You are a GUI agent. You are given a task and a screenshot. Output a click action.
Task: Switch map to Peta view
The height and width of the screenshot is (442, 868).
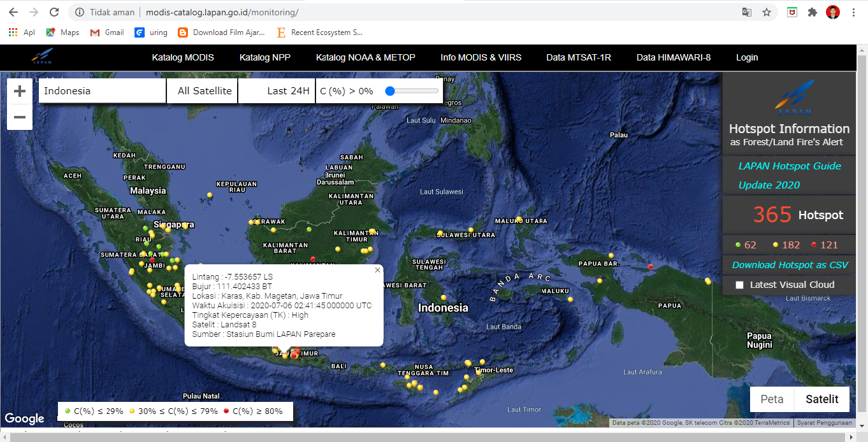(772, 399)
